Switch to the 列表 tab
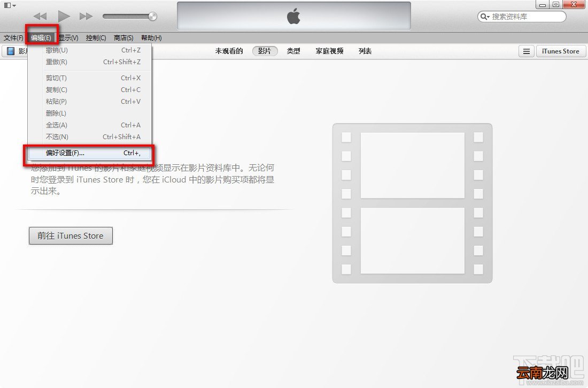The image size is (588, 388). (x=365, y=51)
